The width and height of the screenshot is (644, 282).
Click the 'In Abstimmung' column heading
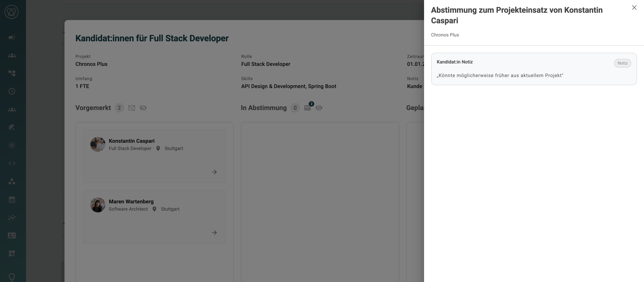(x=263, y=108)
